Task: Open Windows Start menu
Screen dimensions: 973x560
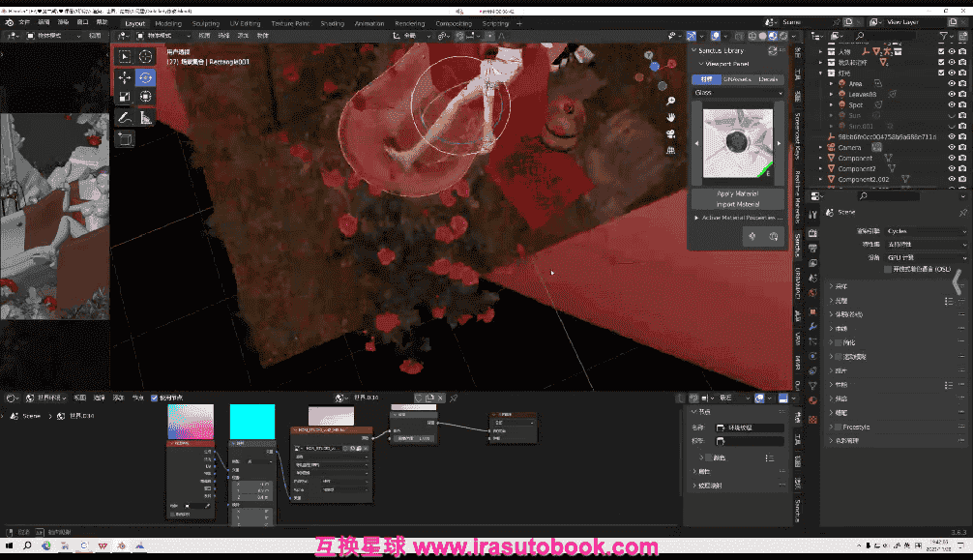Action: pyautogui.click(x=9, y=545)
